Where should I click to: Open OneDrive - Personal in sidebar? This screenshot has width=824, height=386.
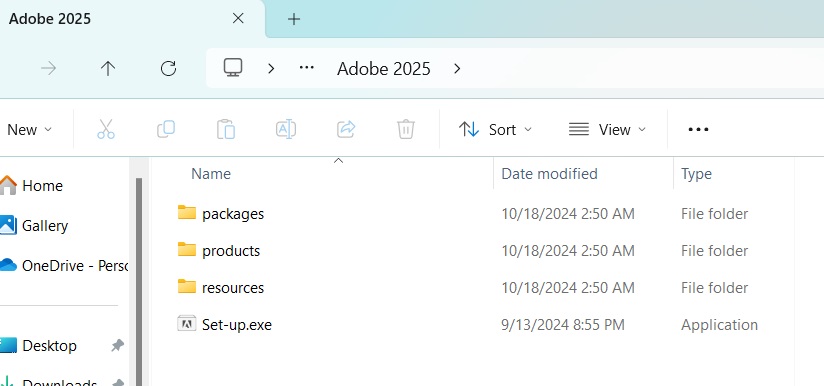coord(64,265)
